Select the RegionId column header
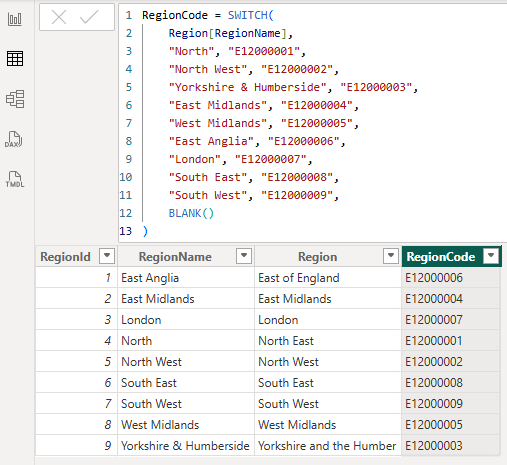507x465 pixels. 76,256
